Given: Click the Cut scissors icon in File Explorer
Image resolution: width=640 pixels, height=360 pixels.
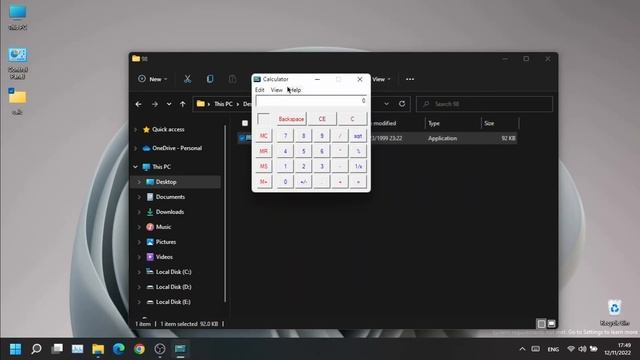Looking at the screenshot, I should coord(187,79).
